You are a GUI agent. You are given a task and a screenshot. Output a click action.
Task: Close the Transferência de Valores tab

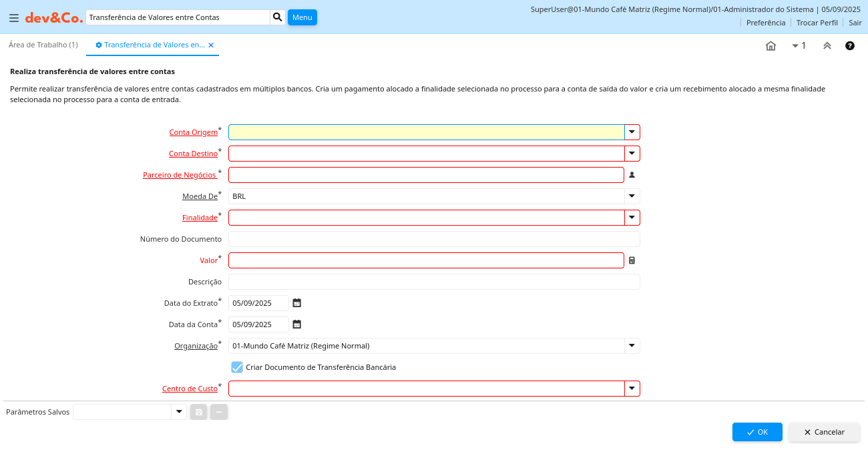coord(211,45)
